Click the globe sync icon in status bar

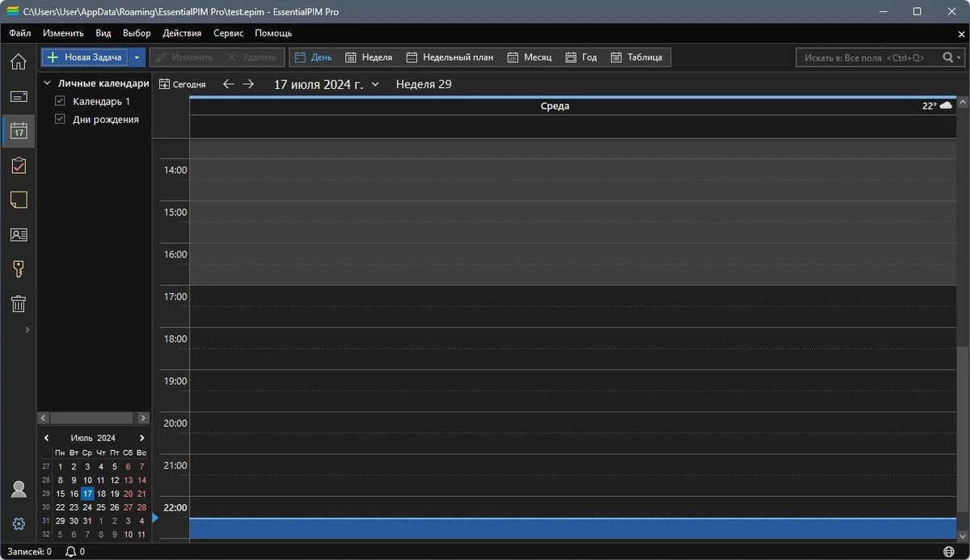coord(948,552)
